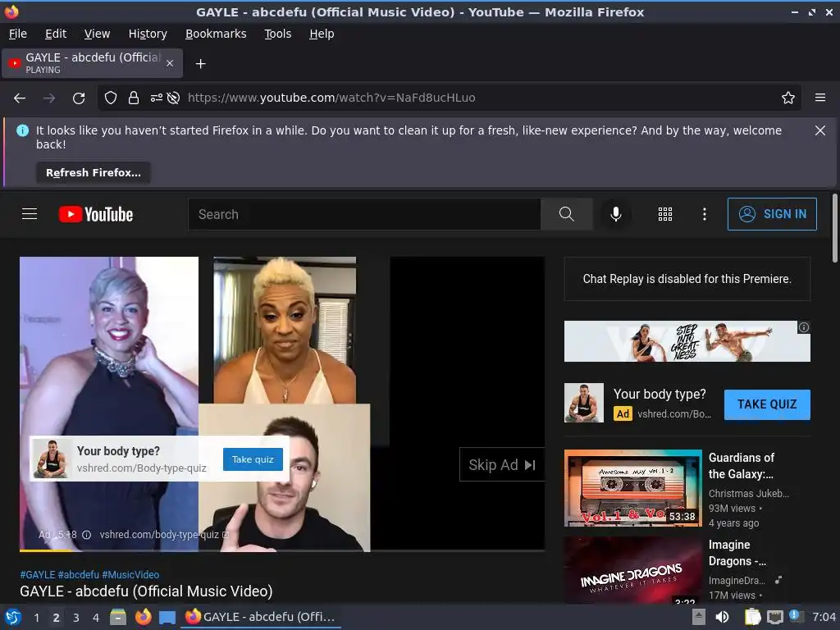Click the Skip Ad button
840x630 pixels.
[x=502, y=465]
